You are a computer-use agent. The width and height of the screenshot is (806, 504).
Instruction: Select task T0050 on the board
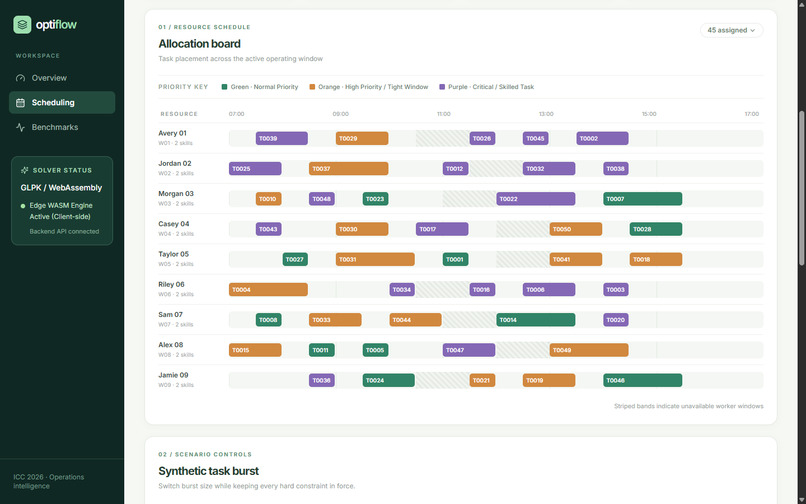[576, 229]
